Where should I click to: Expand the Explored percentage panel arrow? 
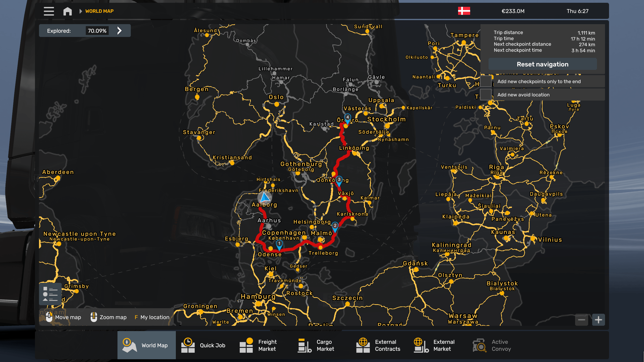pos(119,31)
